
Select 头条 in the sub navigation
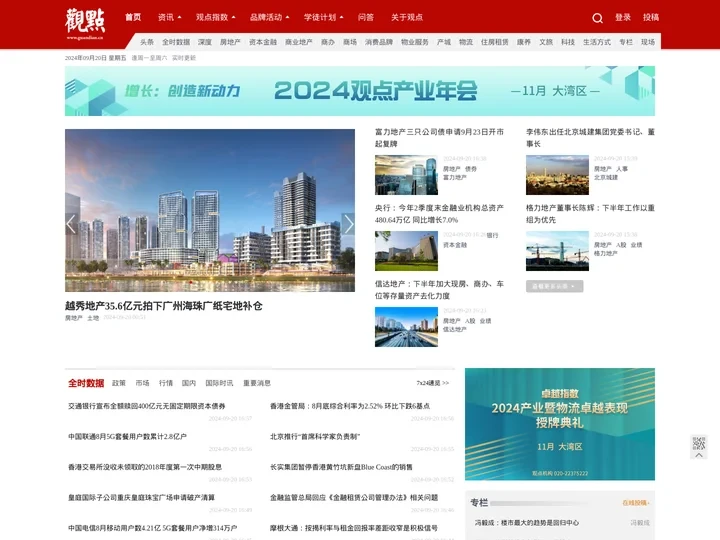(147, 42)
